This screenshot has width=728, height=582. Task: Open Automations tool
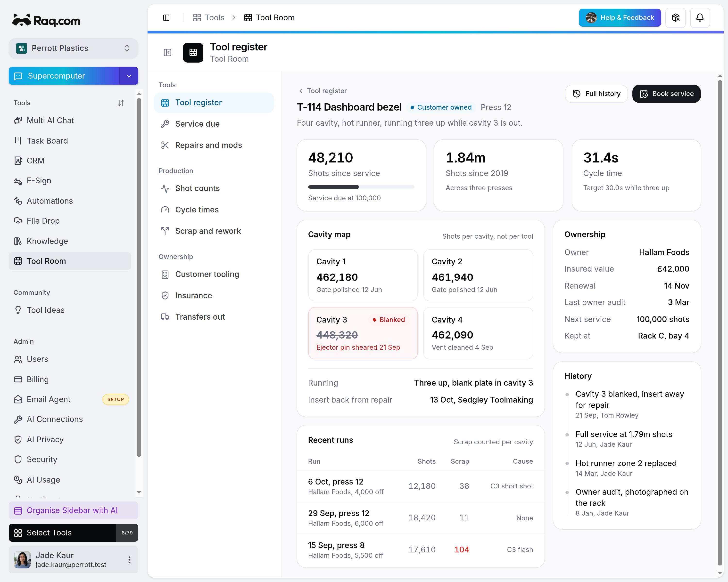[x=70, y=201]
